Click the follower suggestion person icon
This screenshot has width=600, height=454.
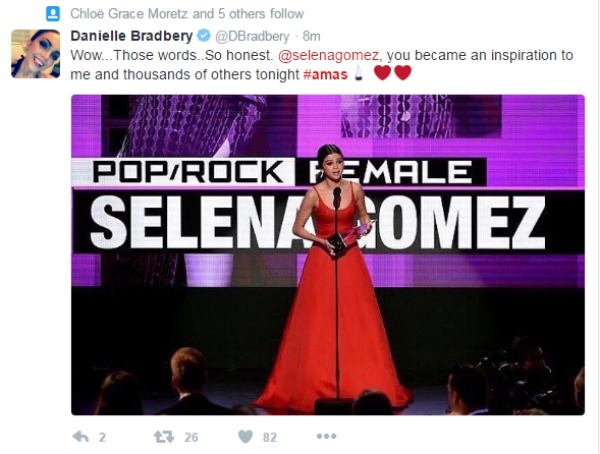click(x=53, y=14)
